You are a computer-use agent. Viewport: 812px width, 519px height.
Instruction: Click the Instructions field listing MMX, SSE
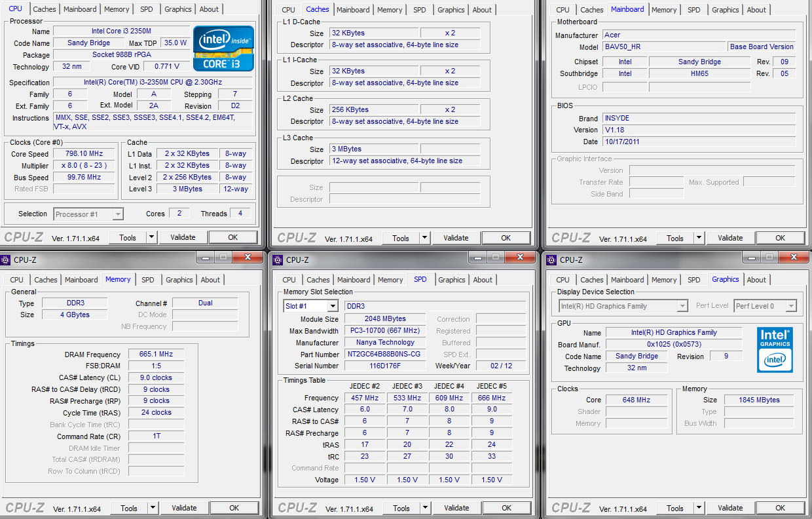pos(153,122)
